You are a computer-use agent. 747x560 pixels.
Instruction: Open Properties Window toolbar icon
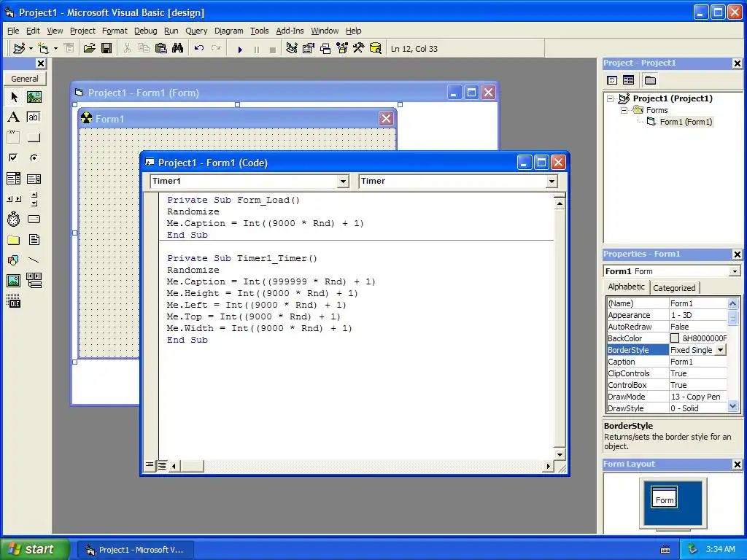pyautogui.click(x=309, y=48)
